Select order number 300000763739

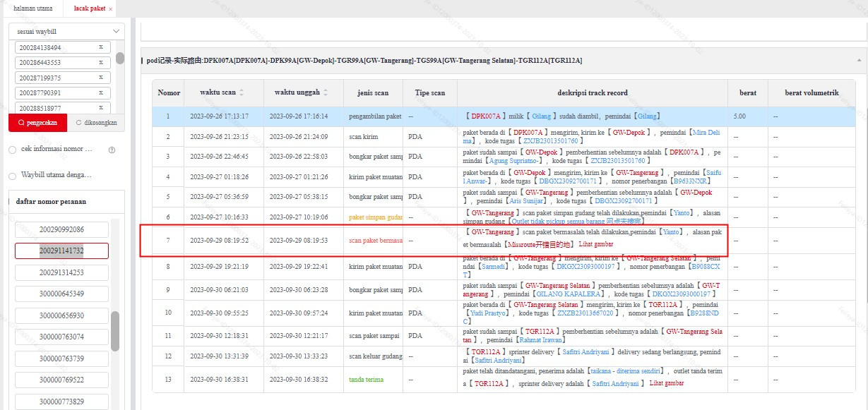point(61,358)
